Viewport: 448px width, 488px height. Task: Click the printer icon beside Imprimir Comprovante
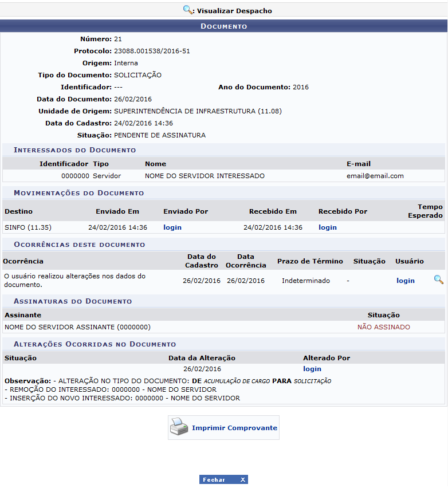click(179, 427)
